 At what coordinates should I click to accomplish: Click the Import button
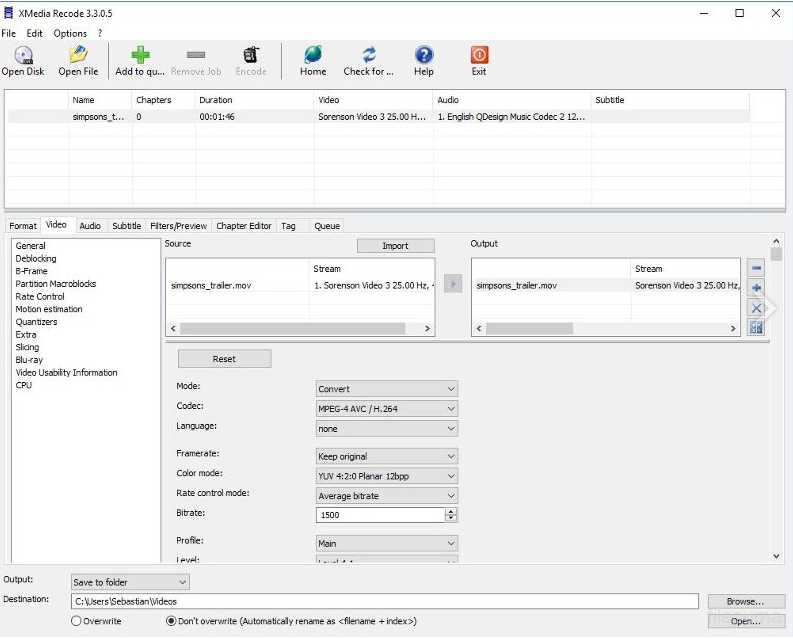point(395,246)
